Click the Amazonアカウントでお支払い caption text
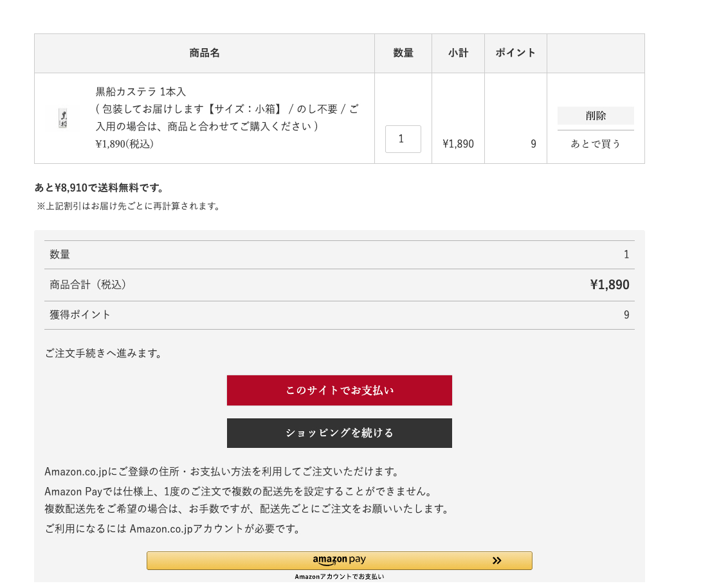Image resolution: width=701 pixels, height=588 pixels. tap(340, 576)
